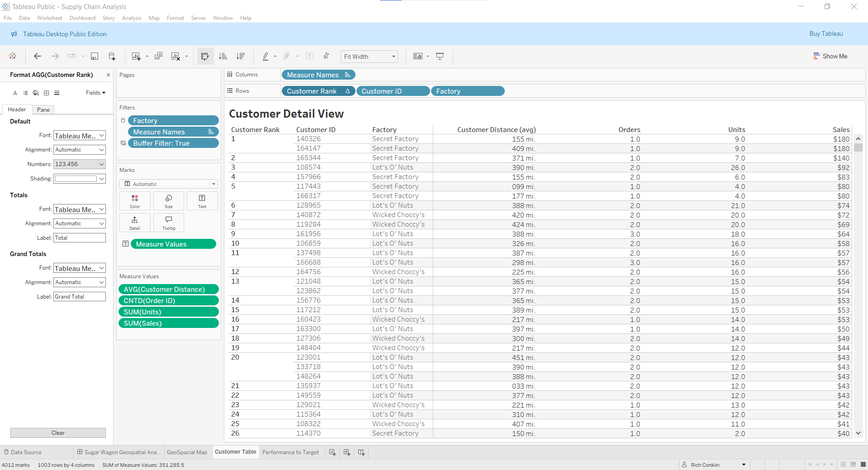Click the New Worksheet toolbar icon
Screen dimensions: 868x470
point(136,56)
